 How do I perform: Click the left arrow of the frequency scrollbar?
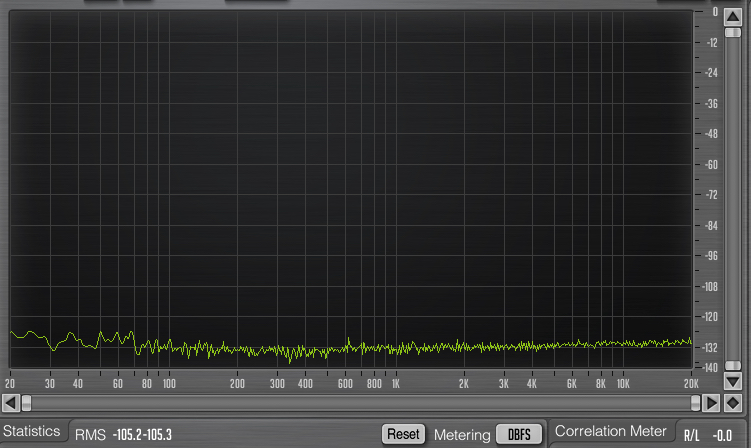coord(11,403)
